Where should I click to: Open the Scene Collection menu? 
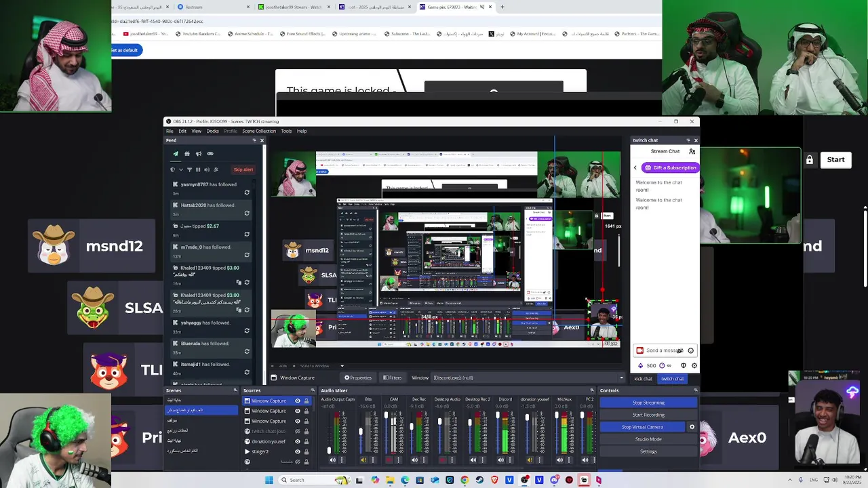[x=259, y=131]
